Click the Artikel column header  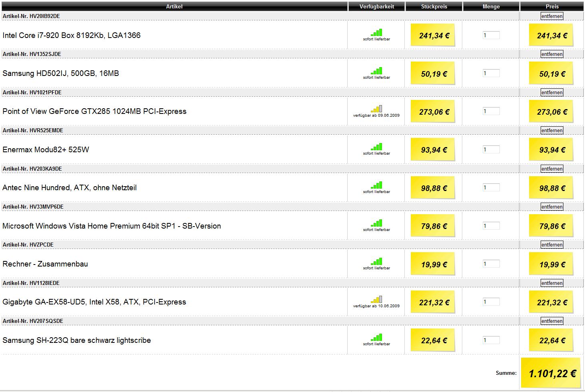pos(174,6)
